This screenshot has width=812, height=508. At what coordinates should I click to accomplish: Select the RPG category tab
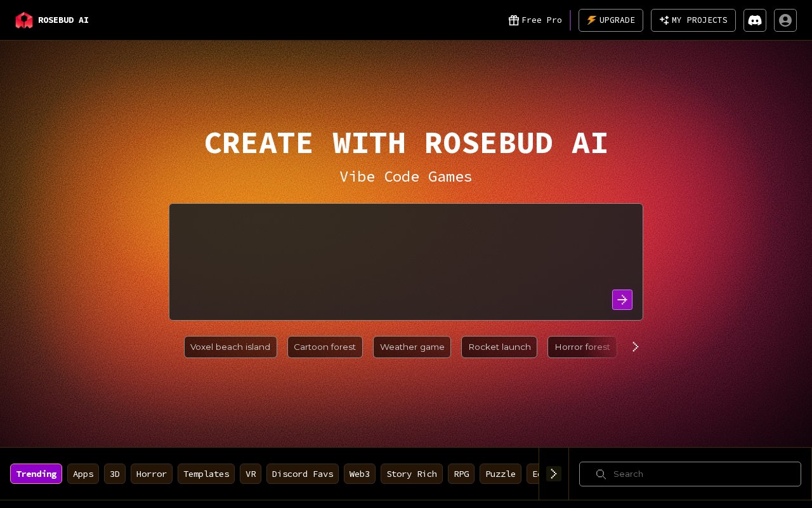(x=461, y=474)
